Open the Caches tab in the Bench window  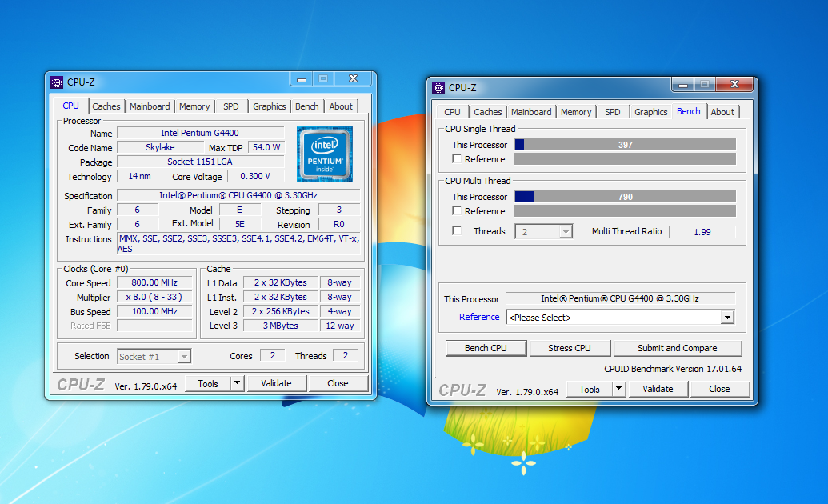(488, 112)
